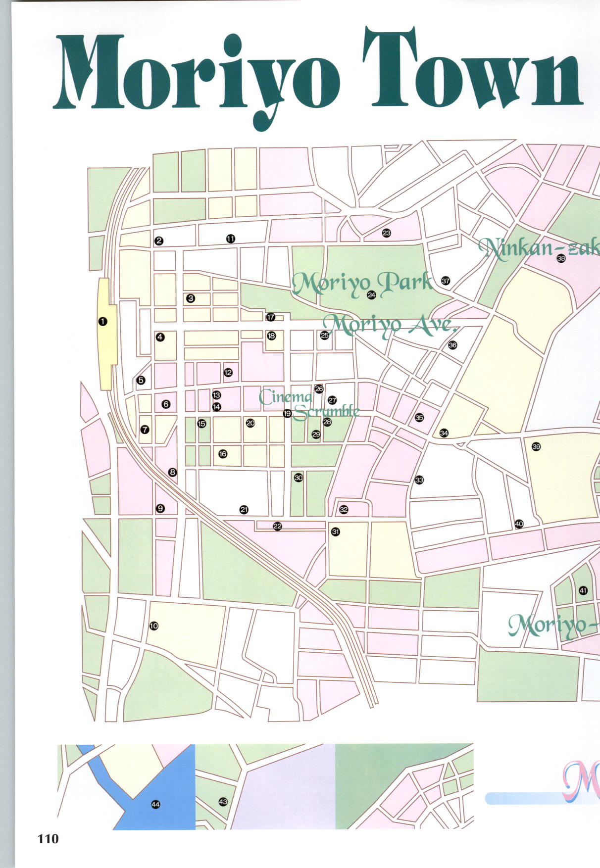Select map marker number 41
This screenshot has width=600, height=868.
pyautogui.click(x=583, y=590)
